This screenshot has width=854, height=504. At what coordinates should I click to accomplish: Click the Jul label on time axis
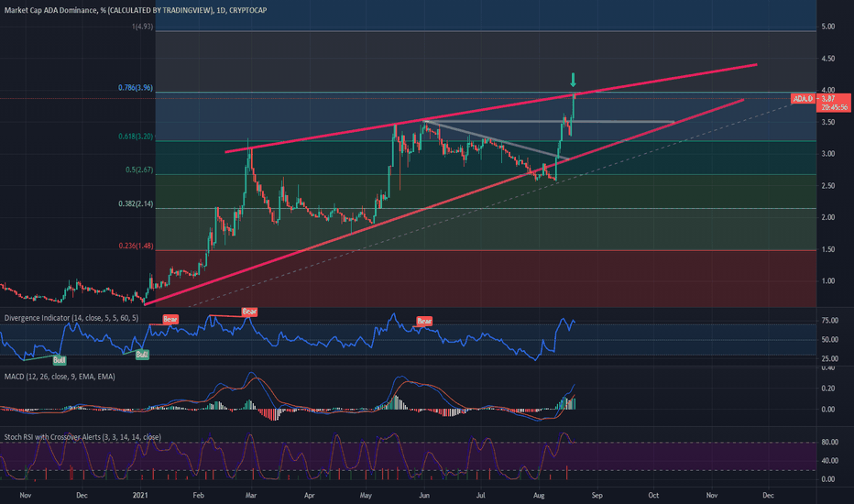[x=481, y=495]
